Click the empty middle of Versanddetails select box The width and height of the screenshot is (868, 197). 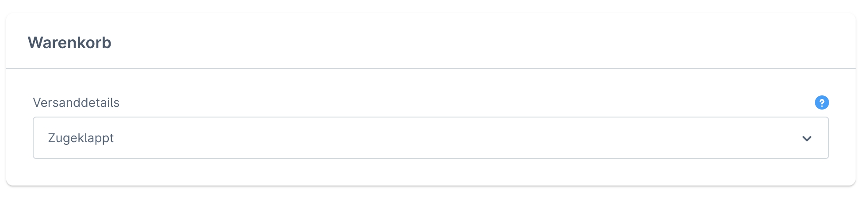pyautogui.click(x=430, y=138)
